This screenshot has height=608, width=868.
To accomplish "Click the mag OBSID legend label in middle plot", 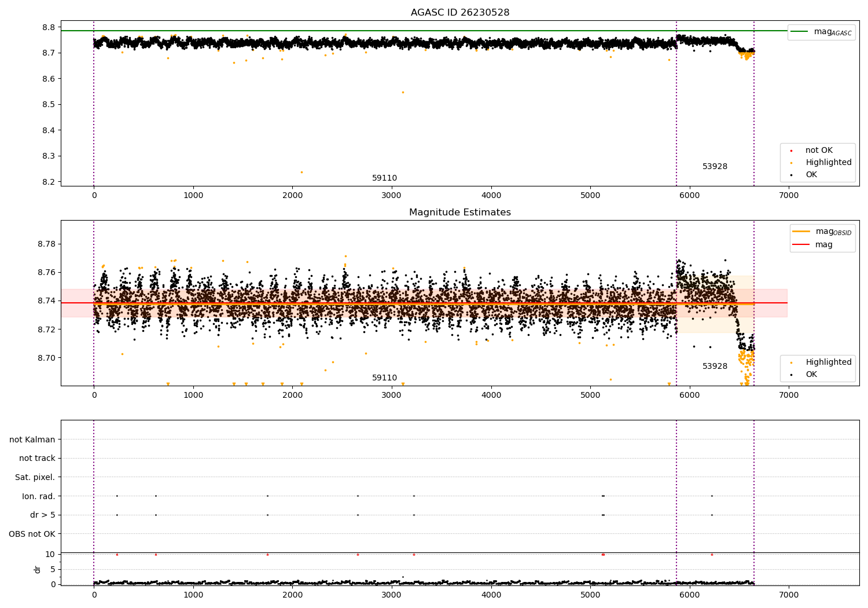I will 834,232.
